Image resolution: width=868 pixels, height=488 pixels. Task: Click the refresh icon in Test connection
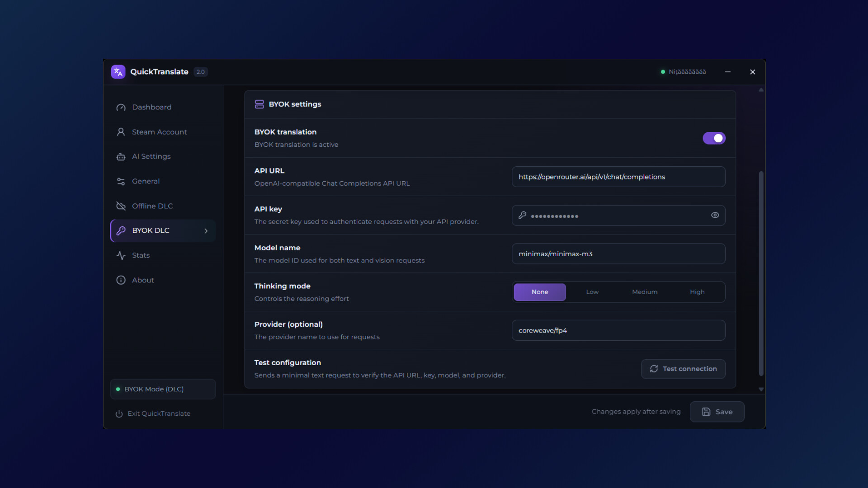point(654,369)
